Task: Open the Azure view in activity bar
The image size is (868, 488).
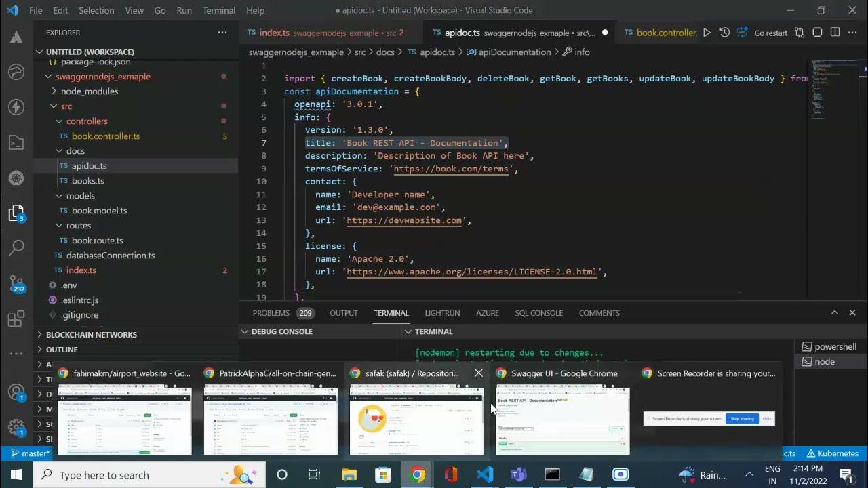Action: [16, 37]
